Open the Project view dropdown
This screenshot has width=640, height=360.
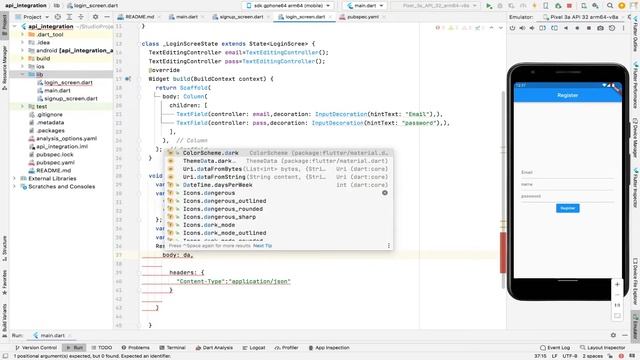(x=32, y=17)
